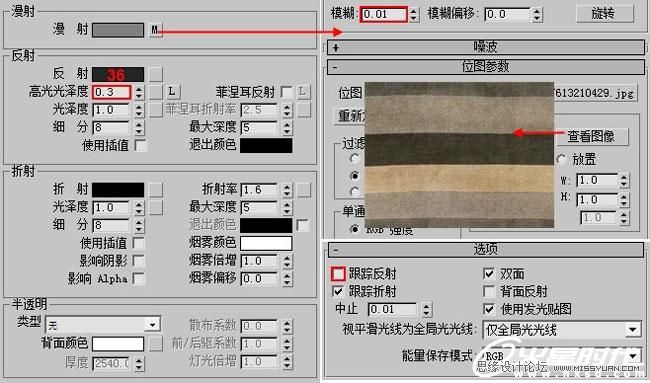Click the 模糊 value field 0.01
Viewport: 650px width, 383px height.
point(383,14)
